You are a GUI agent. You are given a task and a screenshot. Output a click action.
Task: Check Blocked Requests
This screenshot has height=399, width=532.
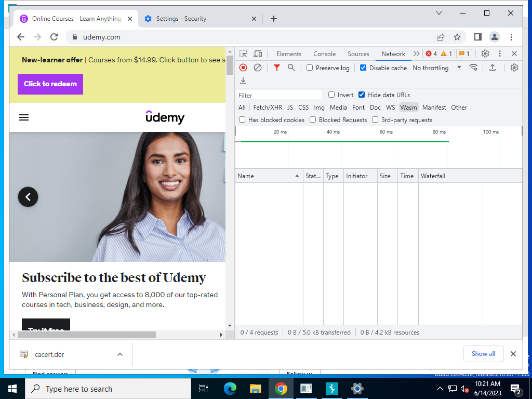(313, 119)
